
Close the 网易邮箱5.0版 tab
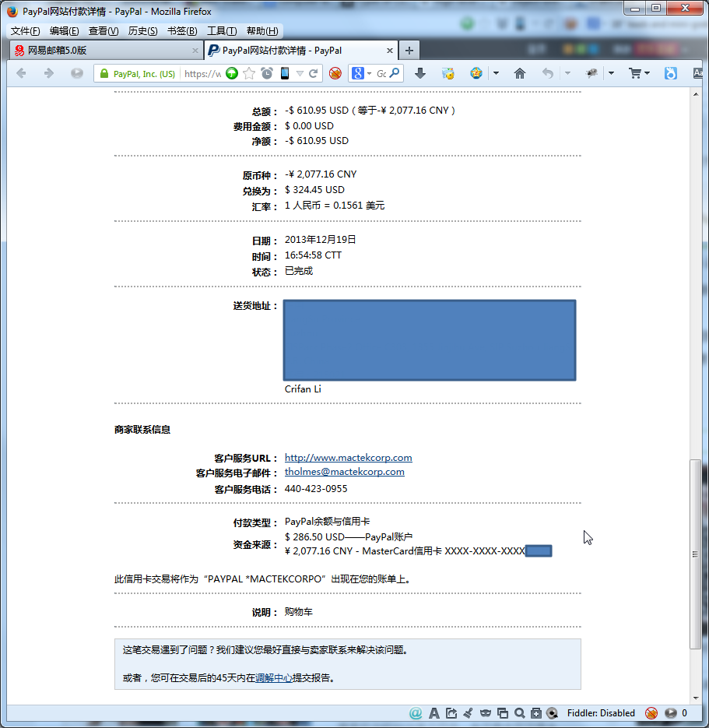(195, 51)
